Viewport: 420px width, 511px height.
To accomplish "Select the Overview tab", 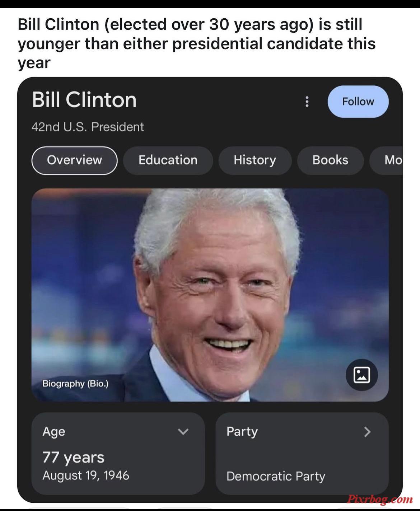I will pyautogui.click(x=75, y=160).
